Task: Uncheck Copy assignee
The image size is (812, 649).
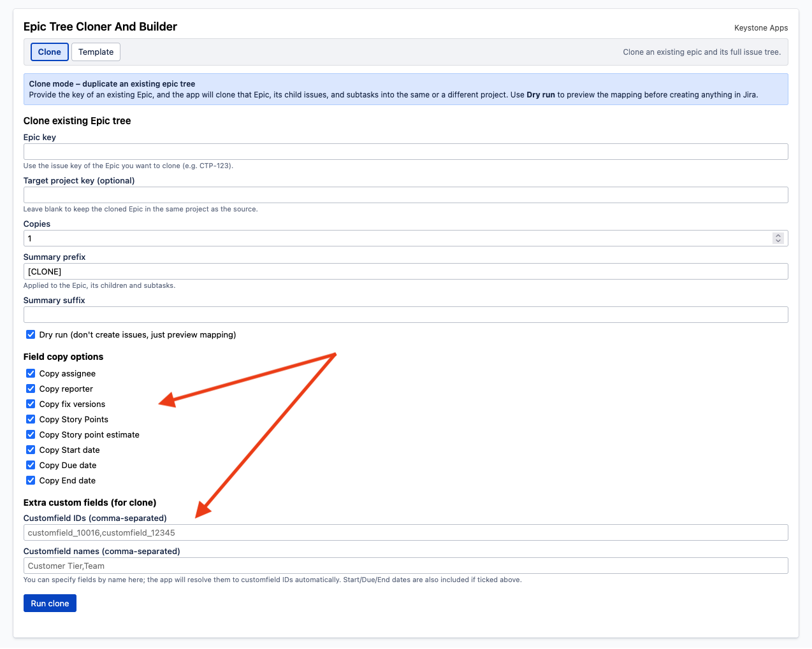Action: tap(30, 373)
